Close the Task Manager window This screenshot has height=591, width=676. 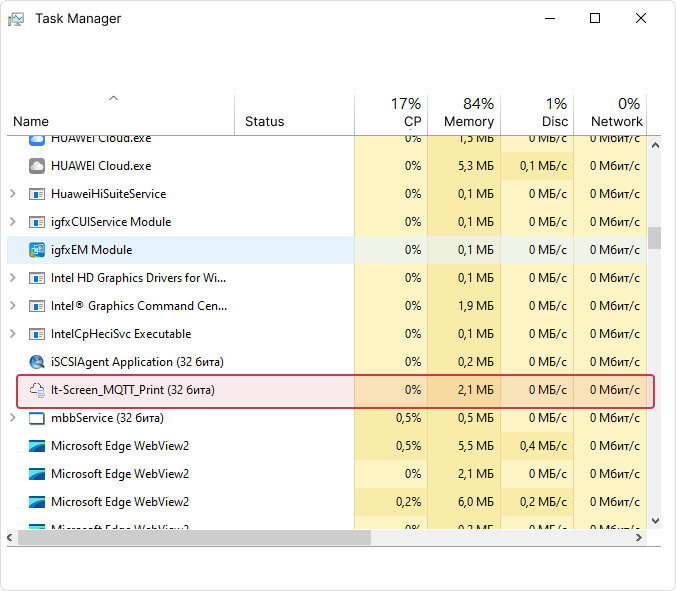641,18
